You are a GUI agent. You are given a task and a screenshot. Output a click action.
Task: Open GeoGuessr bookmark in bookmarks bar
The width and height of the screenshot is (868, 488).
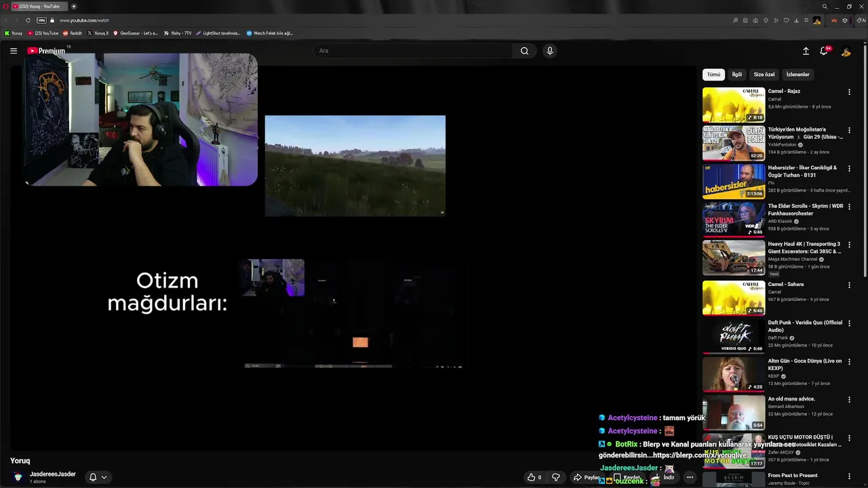tap(136, 33)
